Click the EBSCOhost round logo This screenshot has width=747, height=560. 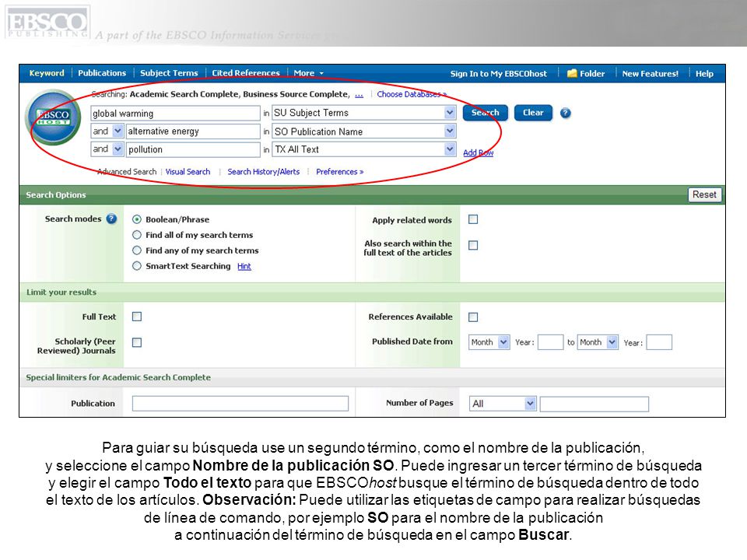54,117
